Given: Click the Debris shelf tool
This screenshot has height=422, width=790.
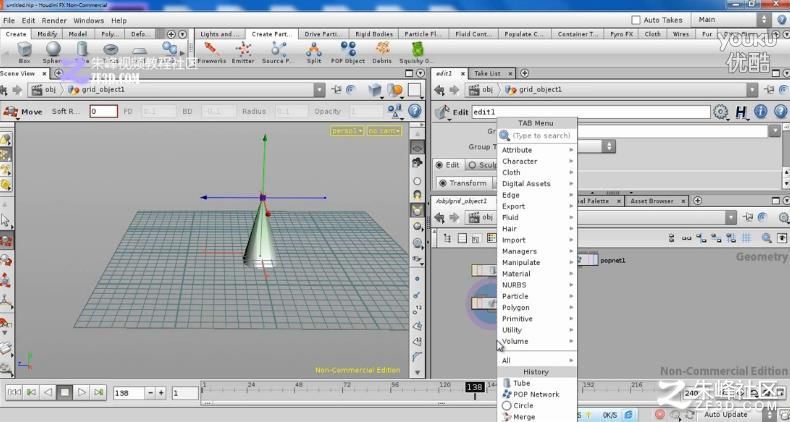Looking at the screenshot, I should (x=382, y=52).
